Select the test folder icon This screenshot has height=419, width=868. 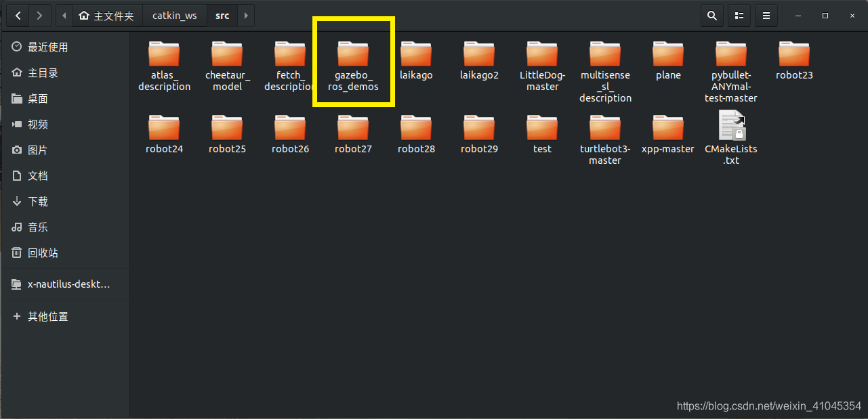coord(542,127)
